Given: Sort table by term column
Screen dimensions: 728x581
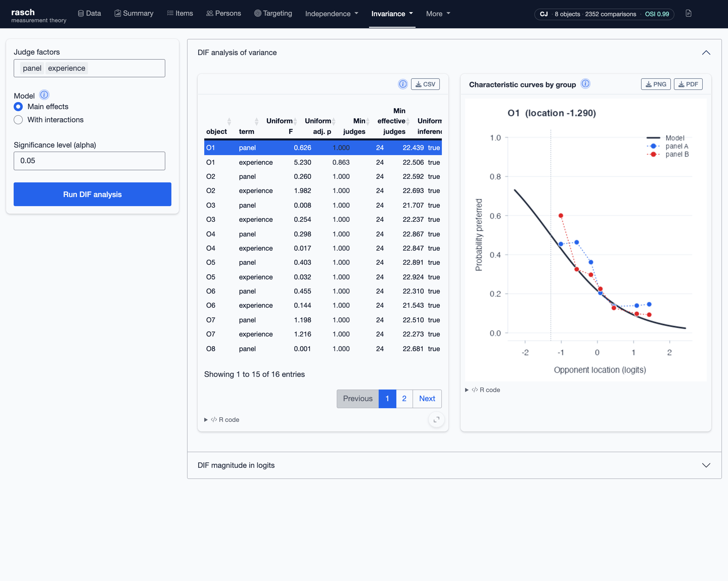Looking at the screenshot, I should pos(249,121).
